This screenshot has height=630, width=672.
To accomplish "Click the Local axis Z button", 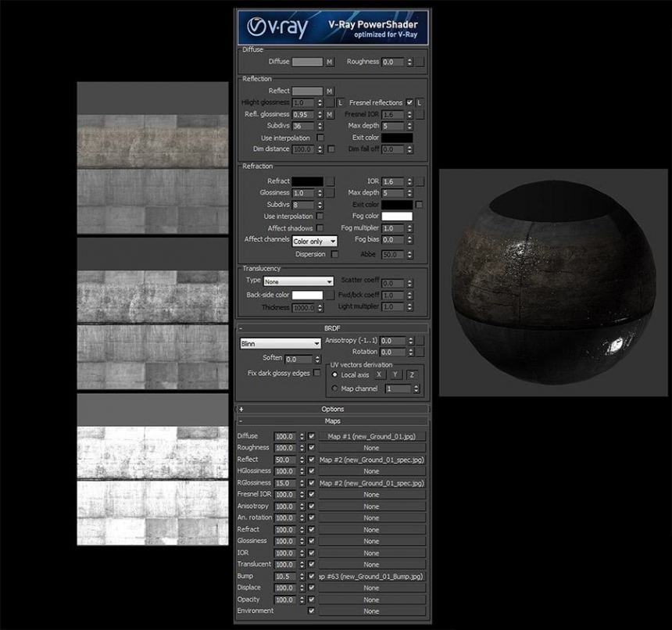I will [x=413, y=375].
